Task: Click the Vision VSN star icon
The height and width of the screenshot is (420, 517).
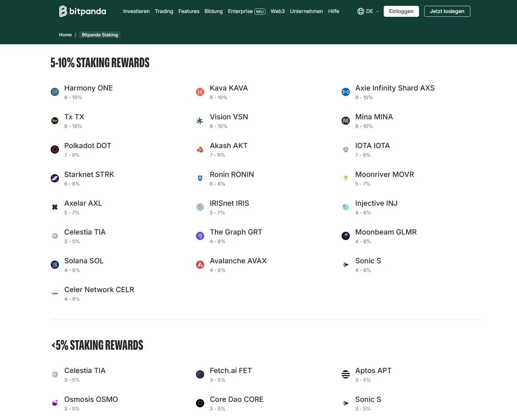Action: [200, 121]
